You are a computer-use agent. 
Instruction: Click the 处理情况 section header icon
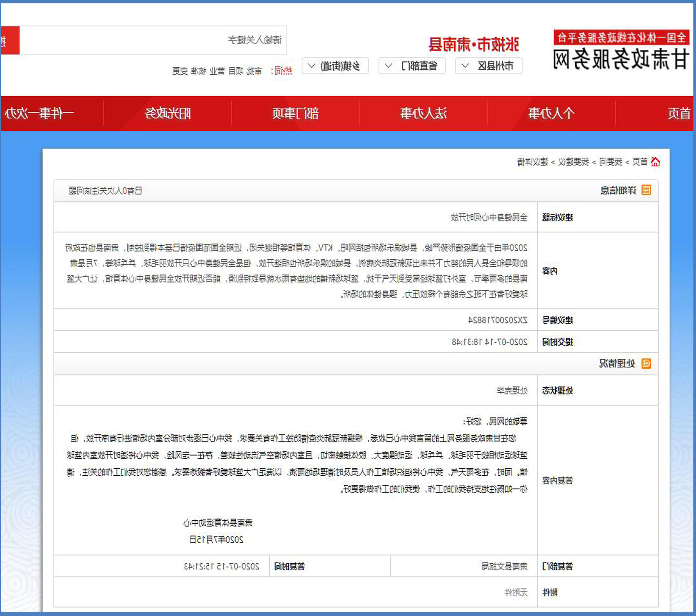[x=646, y=363]
